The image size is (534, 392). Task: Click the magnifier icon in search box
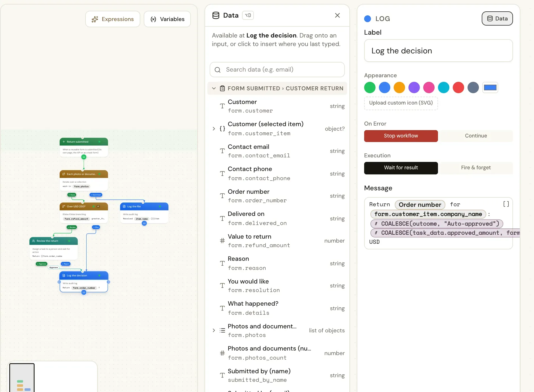click(x=218, y=70)
